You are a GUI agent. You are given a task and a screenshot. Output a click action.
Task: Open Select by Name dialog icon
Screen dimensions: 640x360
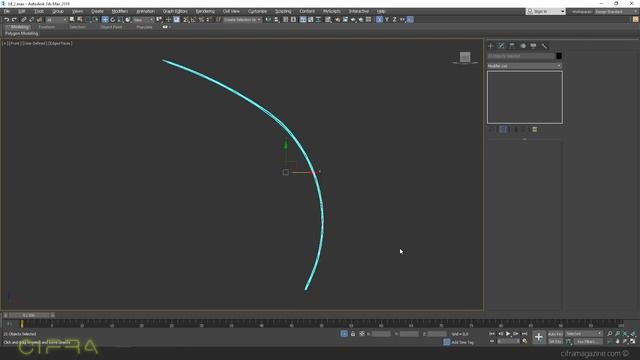pos(80,20)
